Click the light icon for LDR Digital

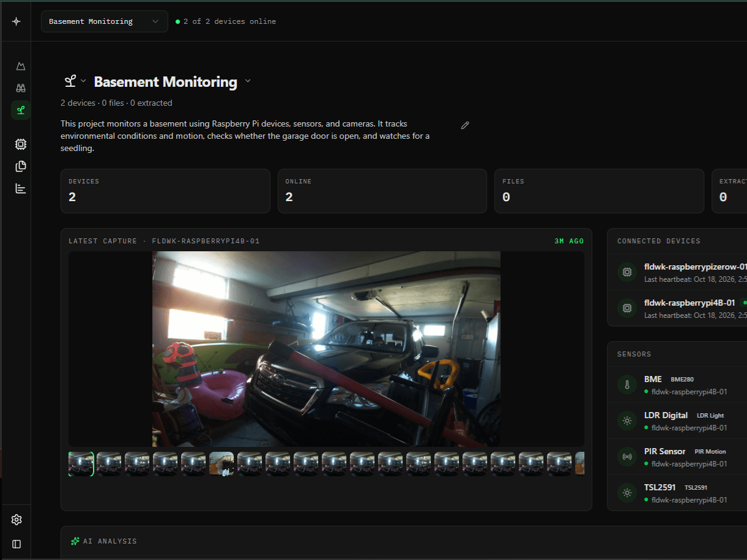[x=627, y=421]
